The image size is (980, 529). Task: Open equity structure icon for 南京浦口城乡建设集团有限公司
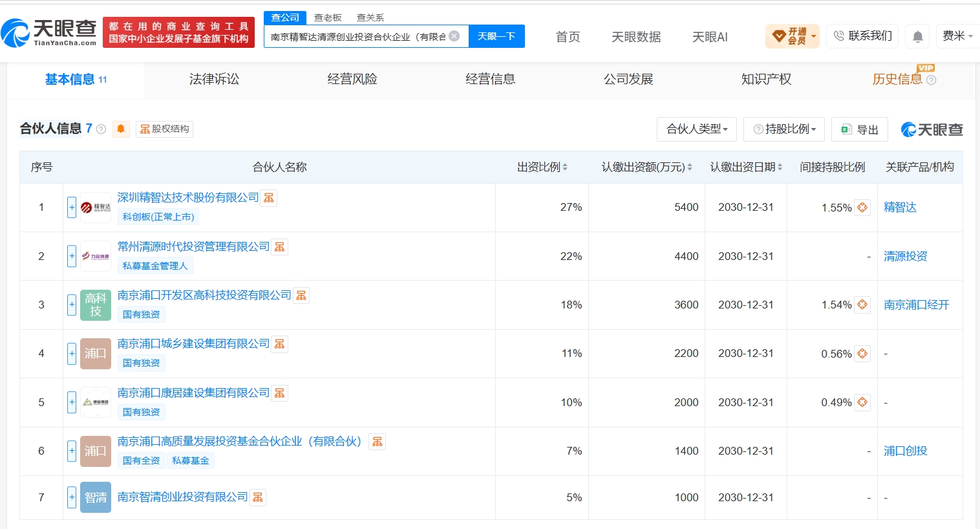pyautogui.click(x=280, y=344)
